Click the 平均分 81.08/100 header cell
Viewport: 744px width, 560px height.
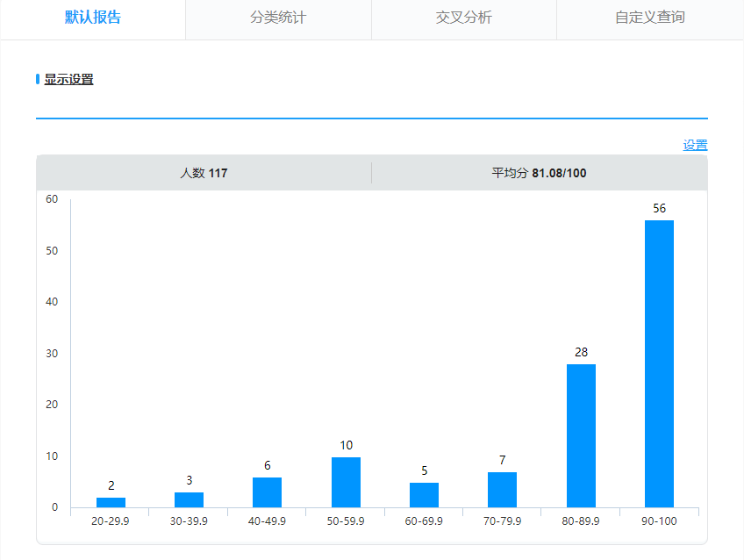(x=539, y=173)
